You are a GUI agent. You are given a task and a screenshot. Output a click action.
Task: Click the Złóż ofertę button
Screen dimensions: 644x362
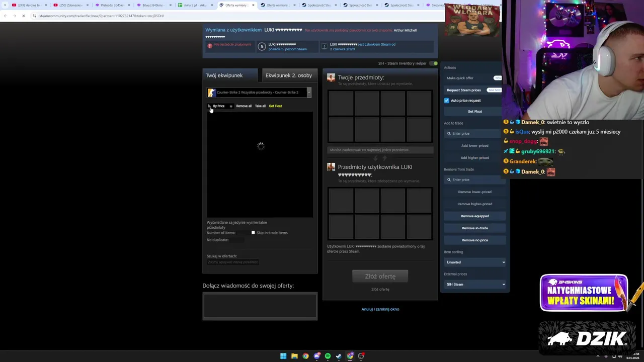pos(380,277)
